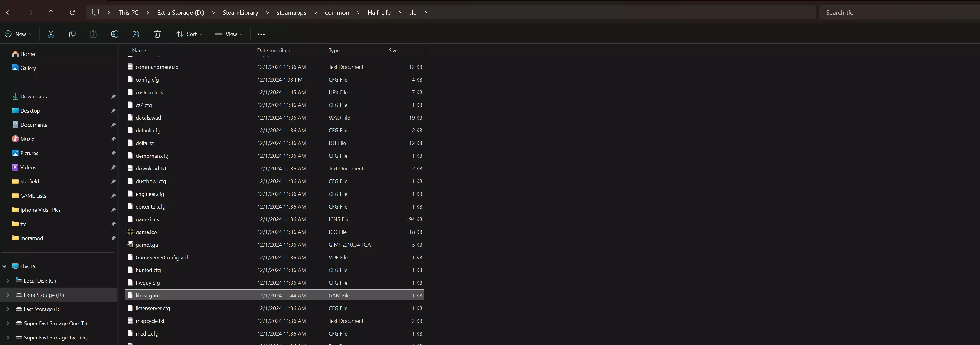Click the Copy icon in toolbar
The width and height of the screenshot is (980, 345).
tap(72, 34)
